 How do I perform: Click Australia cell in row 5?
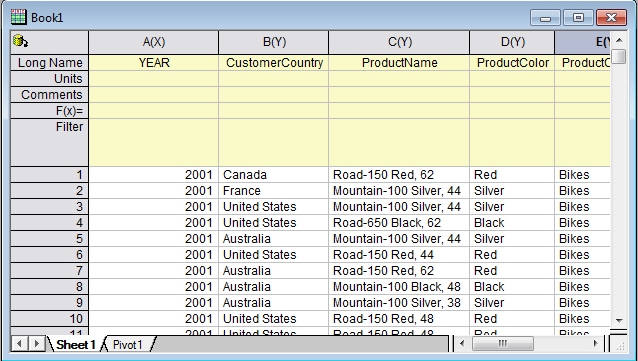pyautogui.click(x=273, y=238)
